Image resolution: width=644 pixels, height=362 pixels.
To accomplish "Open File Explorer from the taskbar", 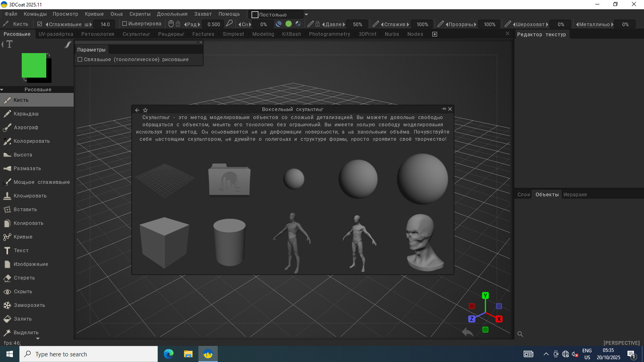I will click(188, 354).
